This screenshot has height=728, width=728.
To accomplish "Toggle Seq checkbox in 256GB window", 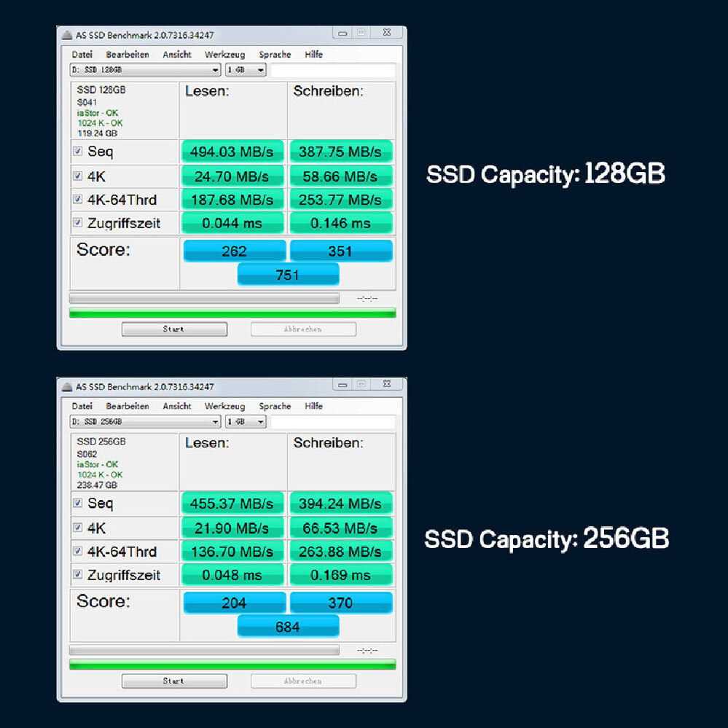I will pyautogui.click(x=77, y=503).
